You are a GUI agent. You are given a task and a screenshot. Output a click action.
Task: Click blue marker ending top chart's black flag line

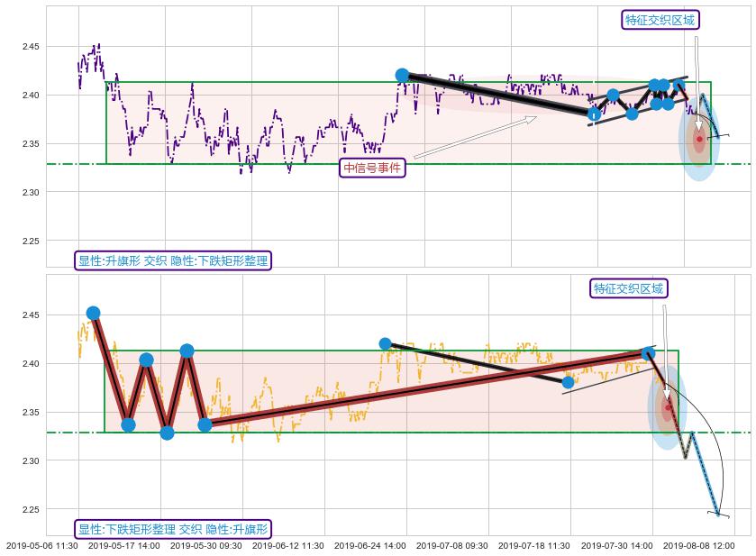pyautogui.click(x=594, y=114)
